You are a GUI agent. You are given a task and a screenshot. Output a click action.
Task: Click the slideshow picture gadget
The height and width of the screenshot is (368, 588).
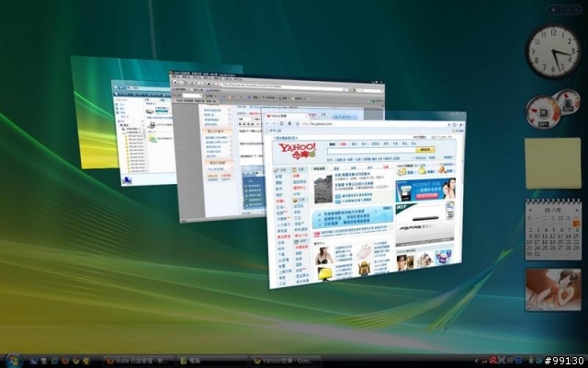pos(553,290)
